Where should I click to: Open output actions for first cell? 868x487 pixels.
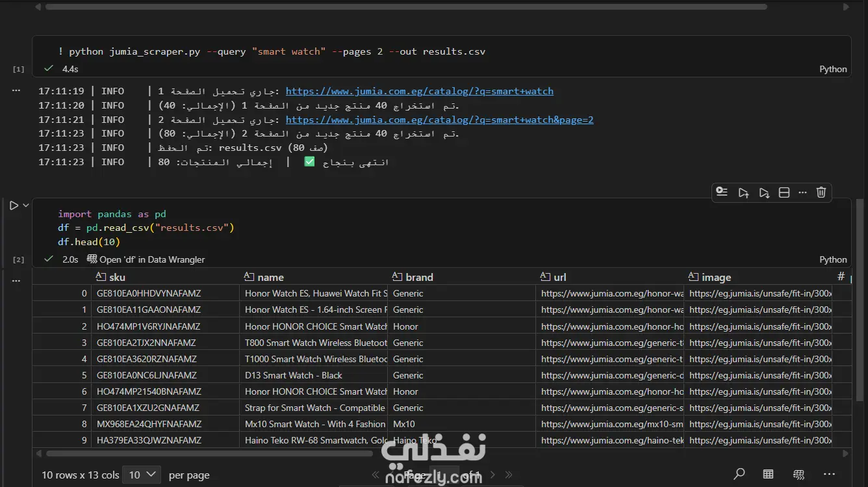tap(16, 92)
